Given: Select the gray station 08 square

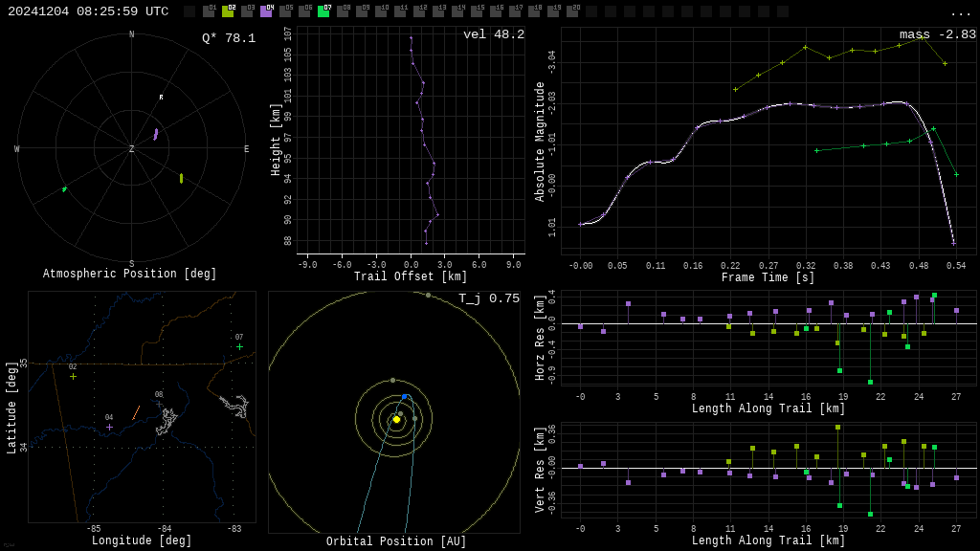Looking at the screenshot, I should pyautogui.click(x=343, y=11).
